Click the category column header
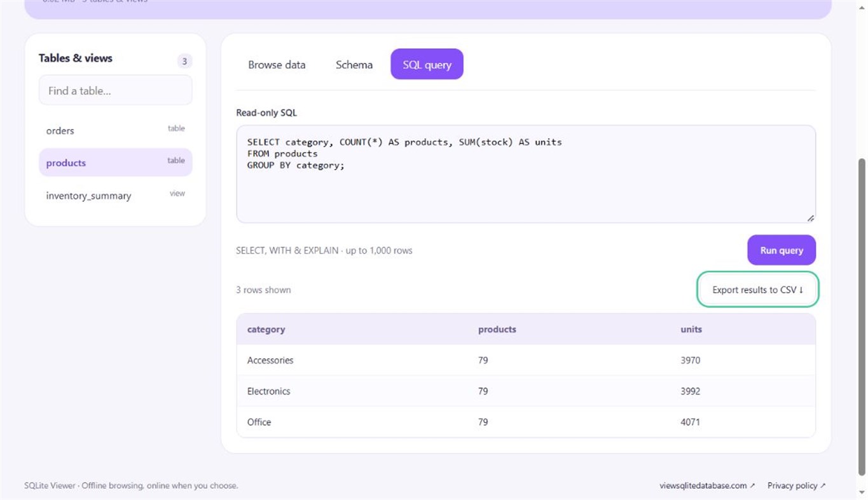The width and height of the screenshot is (868, 500). click(x=266, y=329)
